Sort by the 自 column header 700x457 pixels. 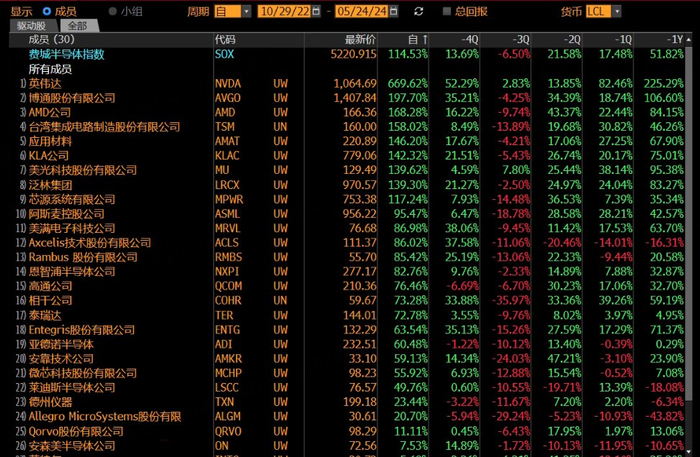[417, 40]
